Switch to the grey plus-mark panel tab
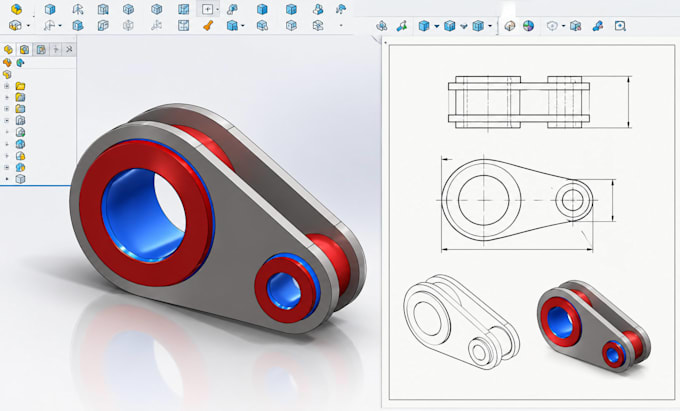This screenshot has width=680, height=411. click(56, 49)
